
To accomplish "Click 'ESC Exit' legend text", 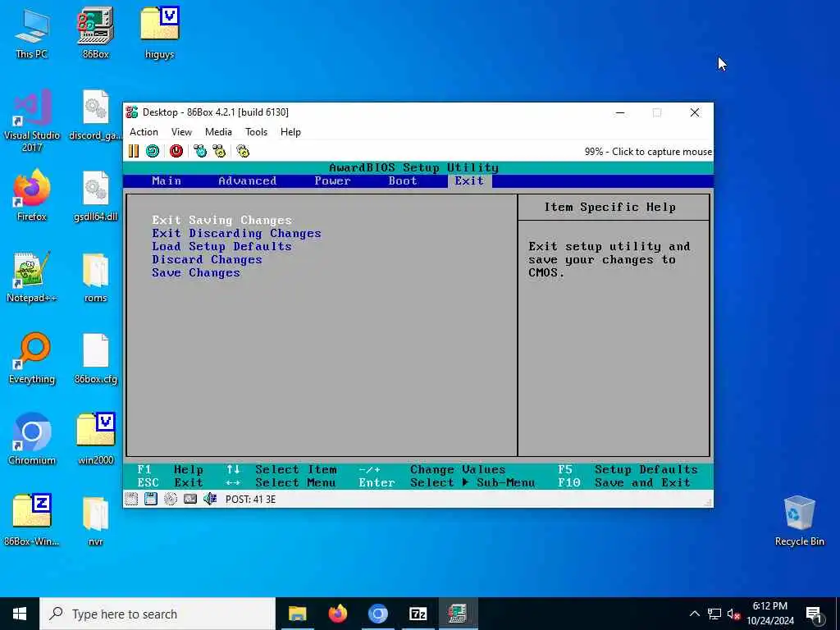I will [x=171, y=482].
